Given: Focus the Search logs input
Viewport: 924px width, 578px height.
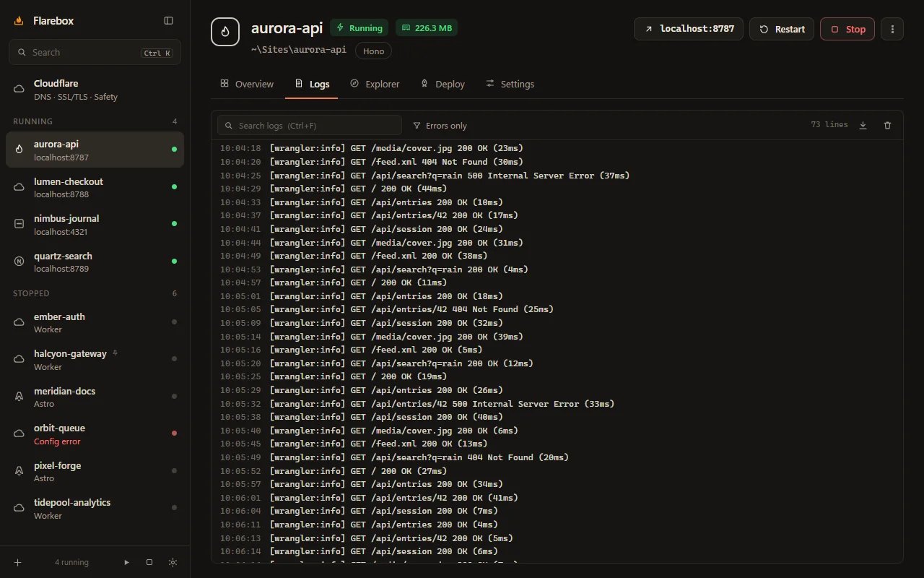Looking at the screenshot, I should pos(310,125).
